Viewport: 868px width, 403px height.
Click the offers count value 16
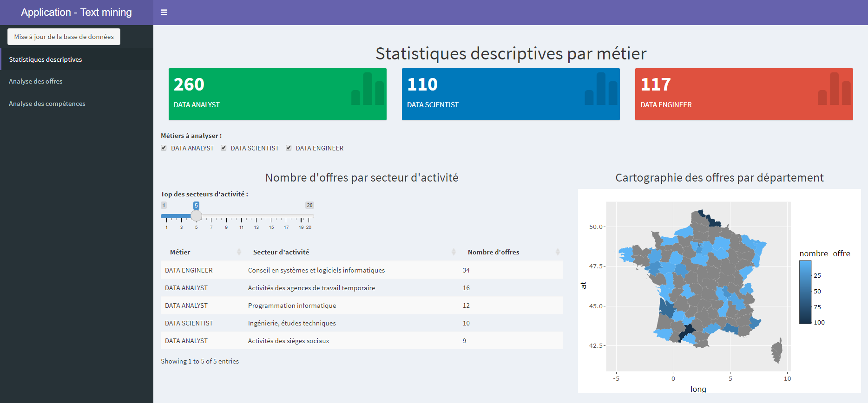pyautogui.click(x=466, y=288)
